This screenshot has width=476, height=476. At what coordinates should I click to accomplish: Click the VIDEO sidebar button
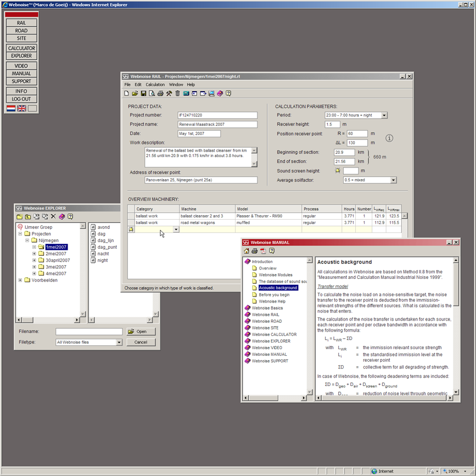click(x=21, y=66)
